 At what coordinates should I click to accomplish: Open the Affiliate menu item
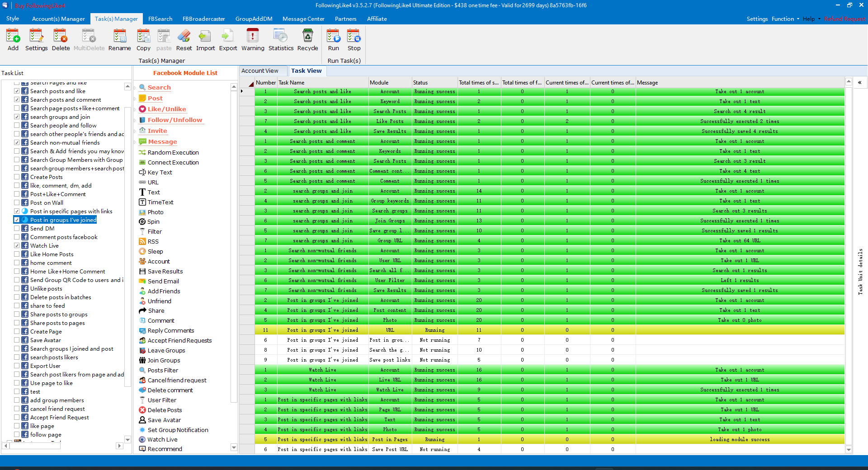pyautogui.click(x=377, y=19)
